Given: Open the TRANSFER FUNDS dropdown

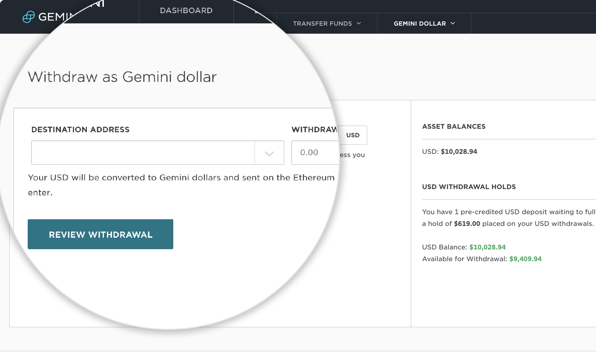Looking at the screenshot, I should tap(326, 23).
